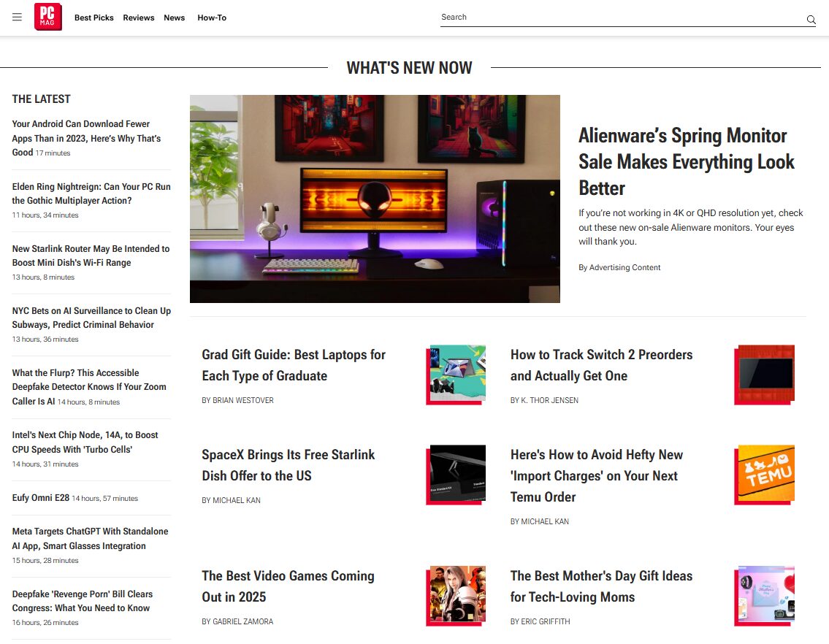This screenshot has width=829, height=644.
Task: Open the Alienware monitor hero image
Action: point(375,199)
